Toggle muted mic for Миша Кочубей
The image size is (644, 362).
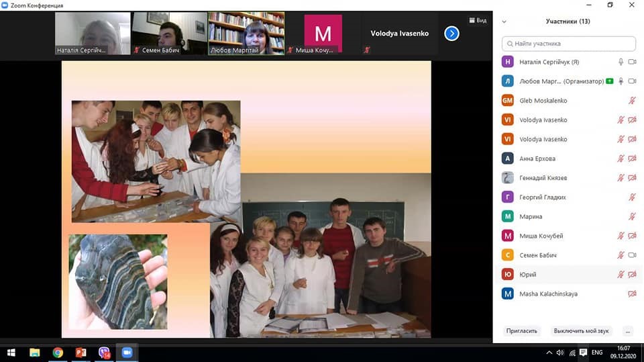(621, 236)
